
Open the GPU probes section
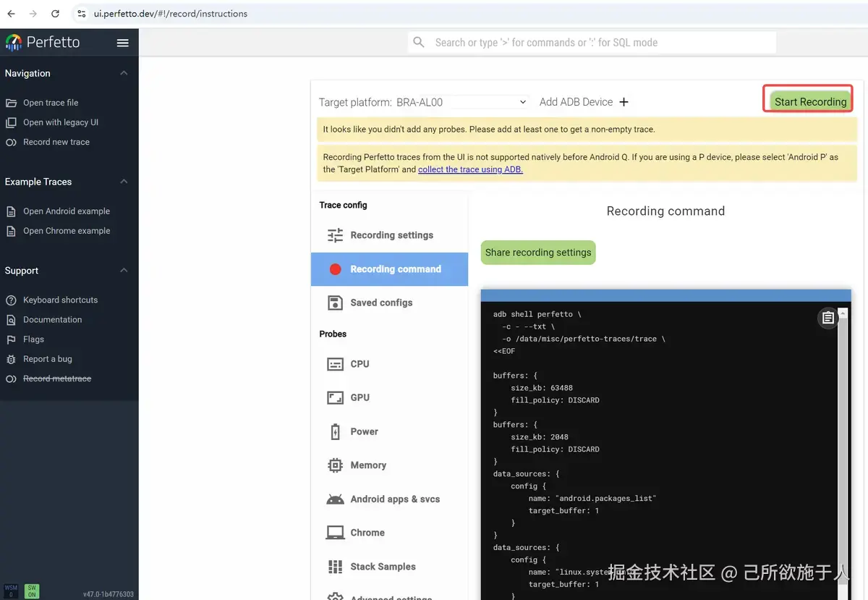point(390,397)
